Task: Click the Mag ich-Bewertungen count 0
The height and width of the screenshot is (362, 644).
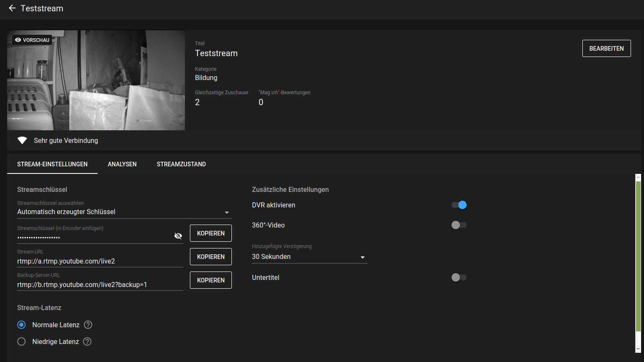Action: 261,102
